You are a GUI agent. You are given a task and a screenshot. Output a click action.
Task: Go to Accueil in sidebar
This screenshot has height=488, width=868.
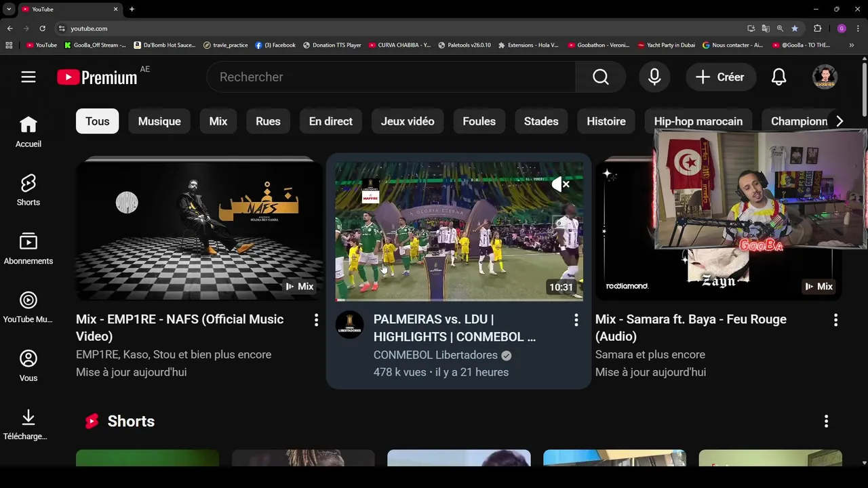coord(28,131)
